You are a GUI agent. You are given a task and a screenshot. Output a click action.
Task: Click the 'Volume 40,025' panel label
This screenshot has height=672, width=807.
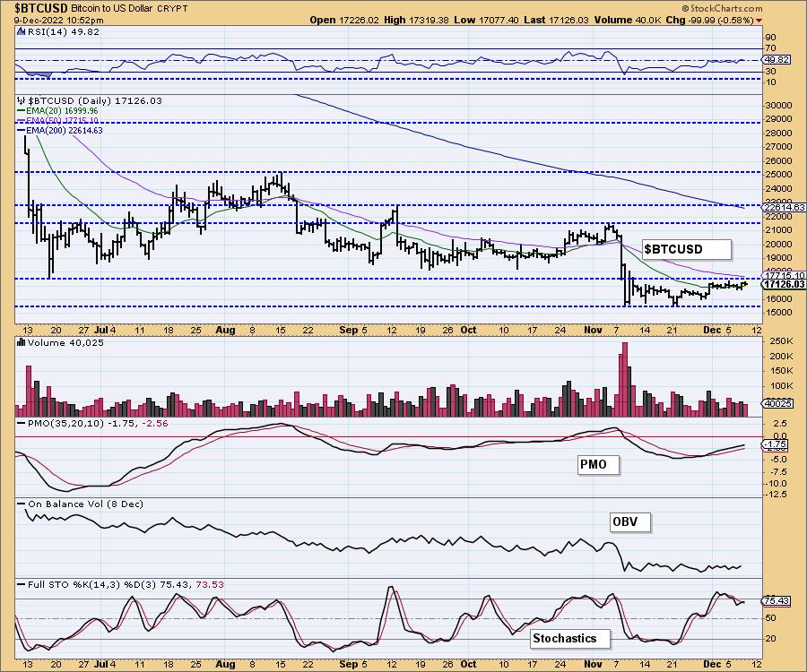[65, 342]
